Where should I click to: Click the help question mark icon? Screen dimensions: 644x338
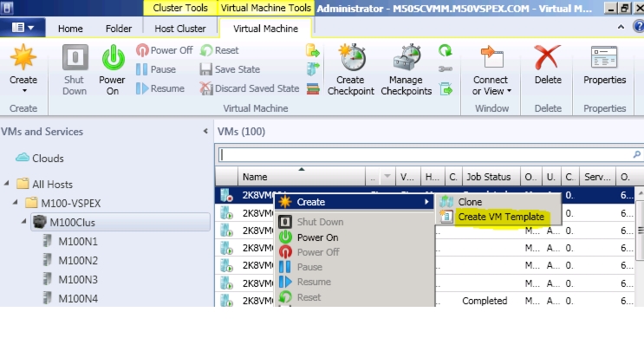[639, 27]
